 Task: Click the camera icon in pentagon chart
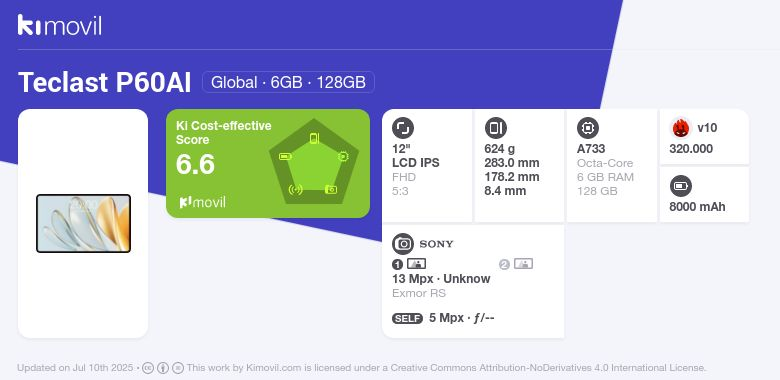pos(331,189)
